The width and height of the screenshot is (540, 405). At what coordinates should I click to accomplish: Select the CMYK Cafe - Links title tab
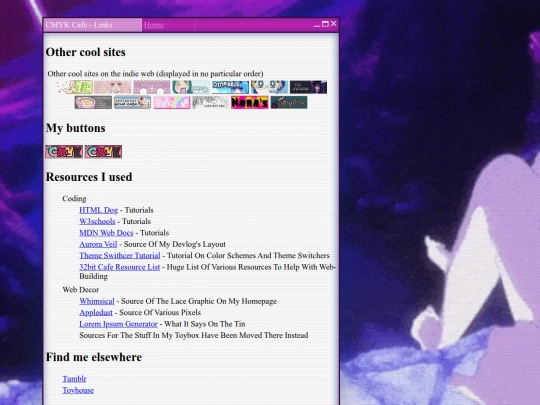tap(92, 25)
